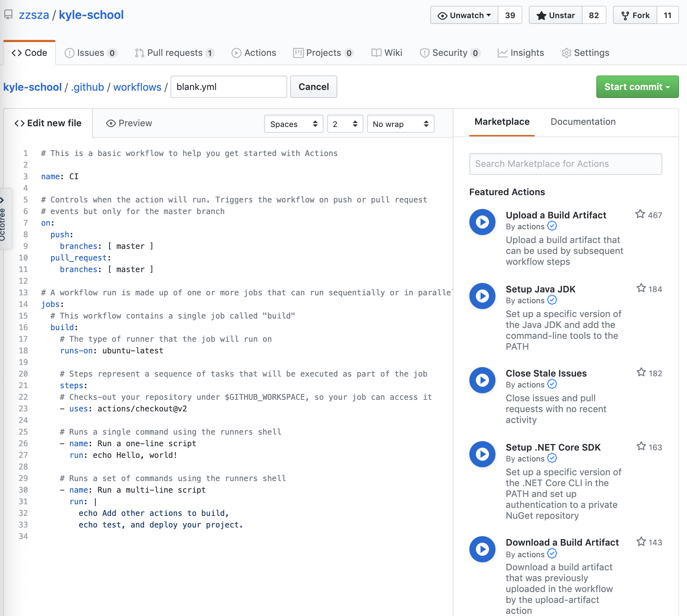Click the Setup .NET Core SDK icon
687x616 pixels.
(x=482, y=454)
